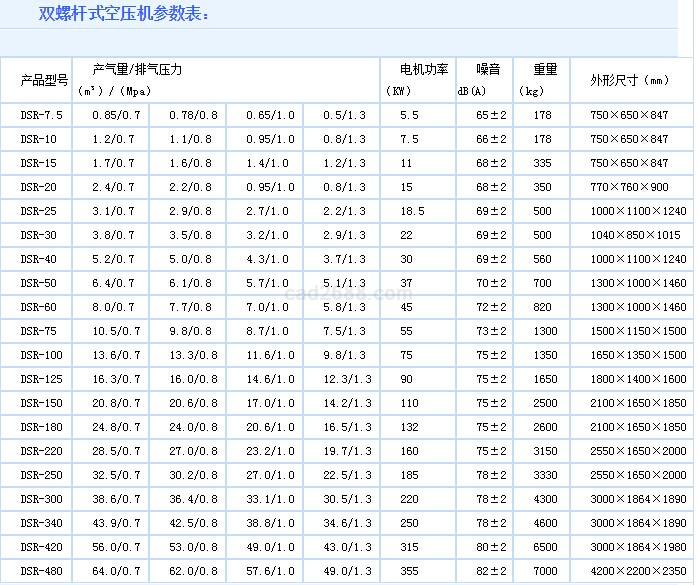This screenshot has width=697, height=585.
Task: Click the 64.0/0.7 air output cell
Action: (x=114, y=571)
